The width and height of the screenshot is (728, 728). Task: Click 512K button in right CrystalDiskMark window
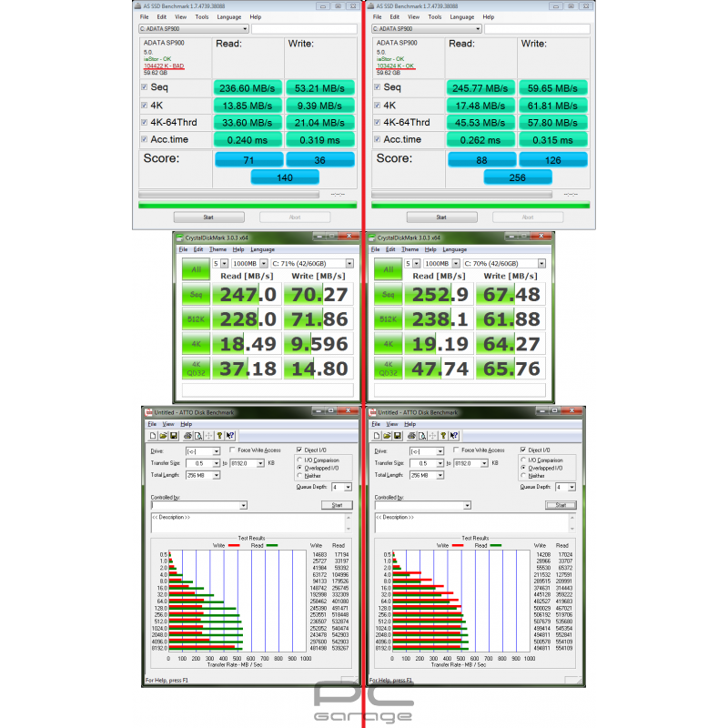(389, 319)
